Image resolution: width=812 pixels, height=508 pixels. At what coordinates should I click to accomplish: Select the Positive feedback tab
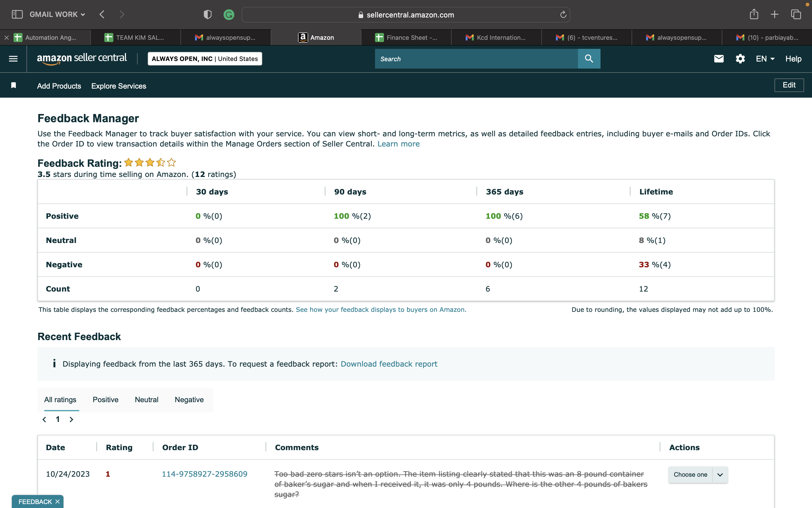105,399
